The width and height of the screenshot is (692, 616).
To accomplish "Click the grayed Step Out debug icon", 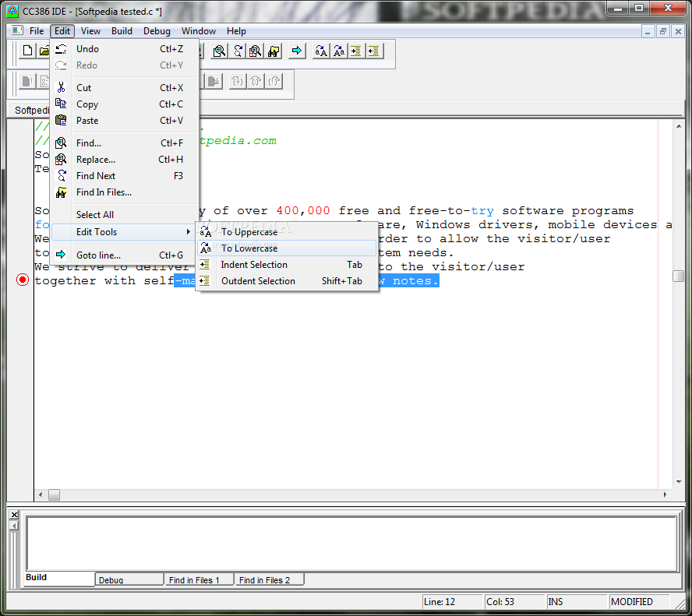I will [x=274, y=82].
